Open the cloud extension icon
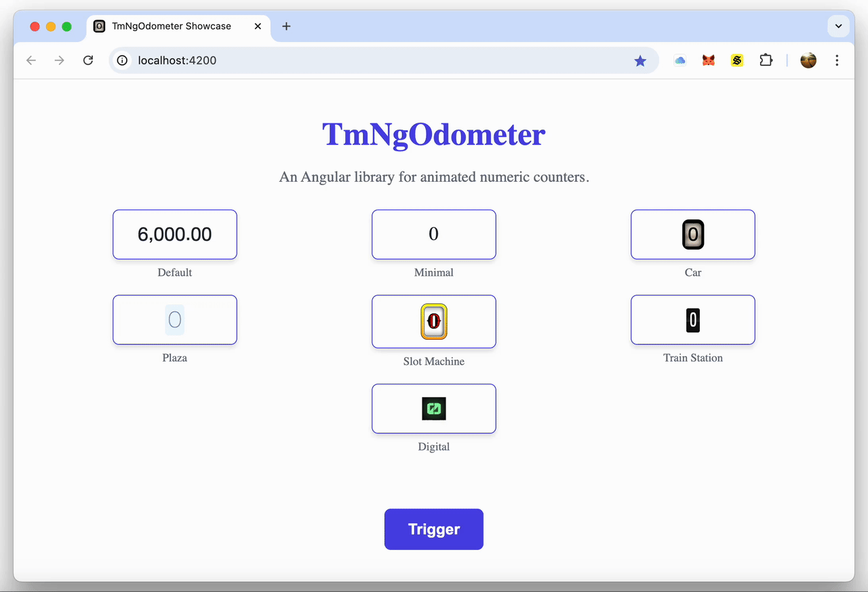 point(679,60)
